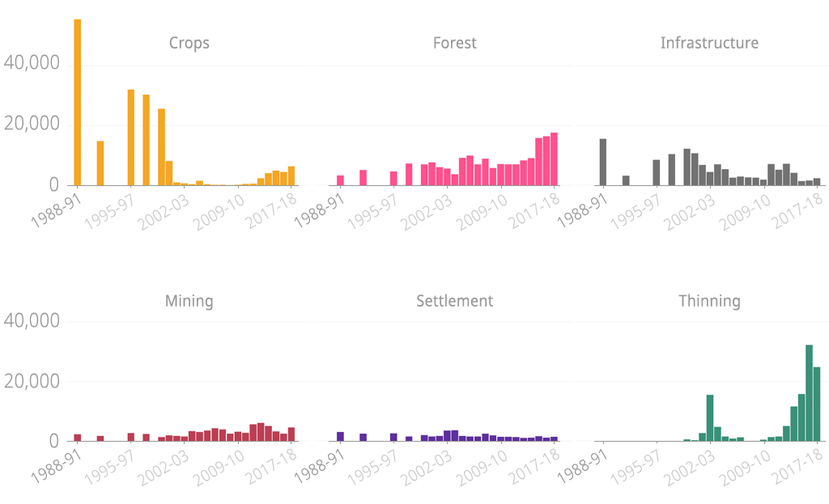Click the "Mining" chart title
Image resolution: width=829 pixels, height=504 pixels.
pyautogui.click(x=189, y=301)
